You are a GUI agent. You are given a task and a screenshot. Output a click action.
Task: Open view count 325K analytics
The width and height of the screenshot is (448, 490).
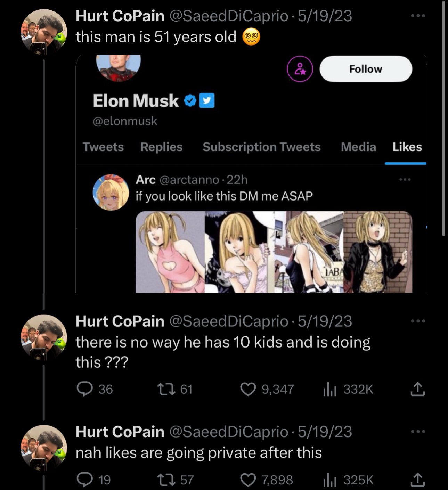click(348, 480)
